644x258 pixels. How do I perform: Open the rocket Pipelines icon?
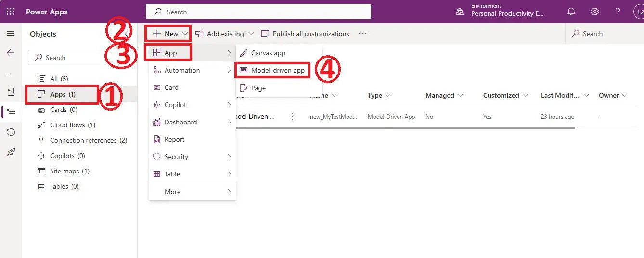coord(11,152)
